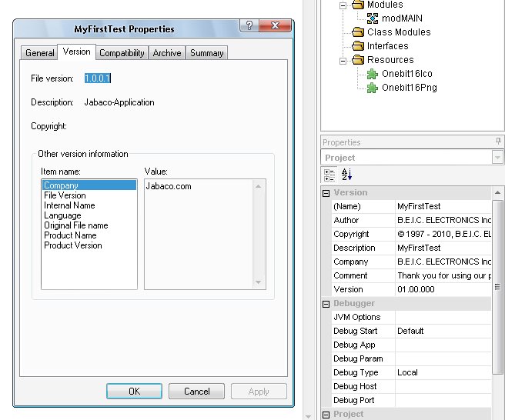Image resolution: width=505 pixels, height=420 pixels.
Task: Click the Cancel button
Action: [x=196, y=391]
